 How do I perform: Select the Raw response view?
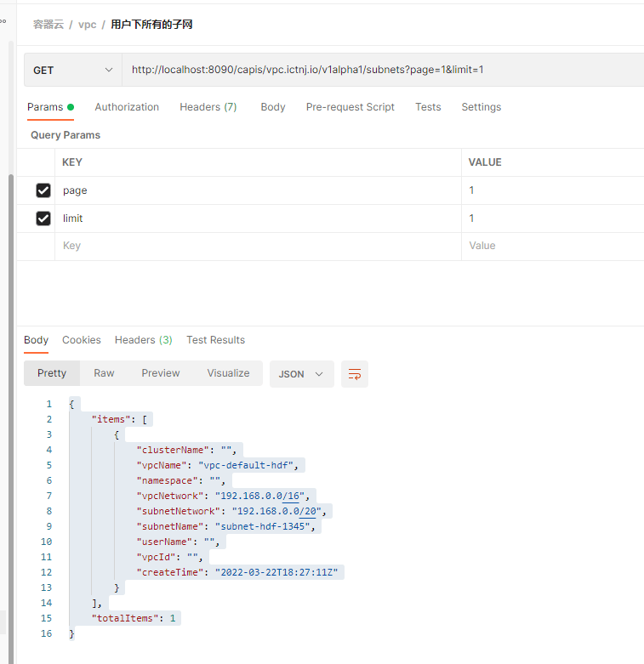[x=104, y=373]
